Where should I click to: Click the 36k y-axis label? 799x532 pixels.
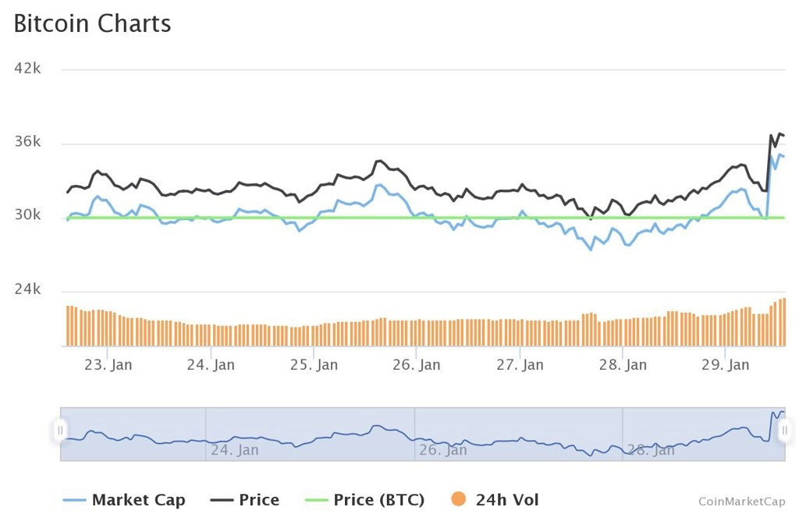coord(27,142)
